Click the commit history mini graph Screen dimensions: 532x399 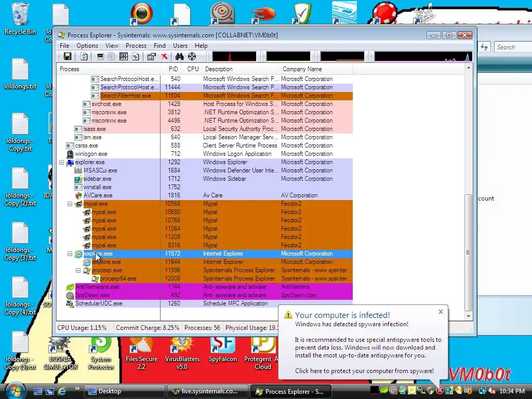[288, 57]
